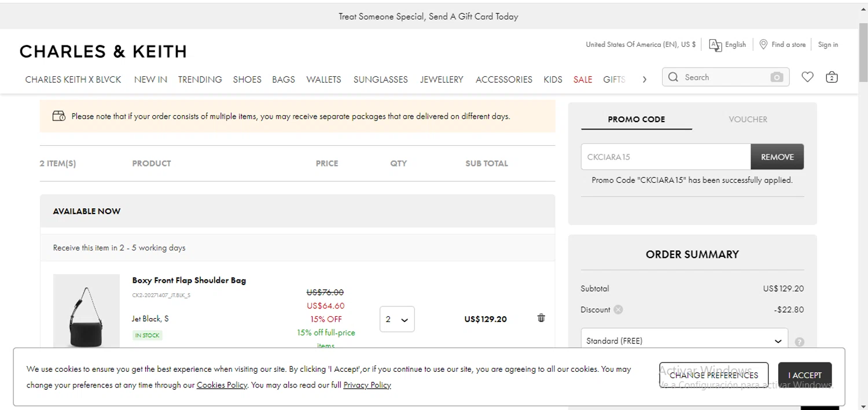
Task: Click the language translate icon
Action: tap(715, 45)
